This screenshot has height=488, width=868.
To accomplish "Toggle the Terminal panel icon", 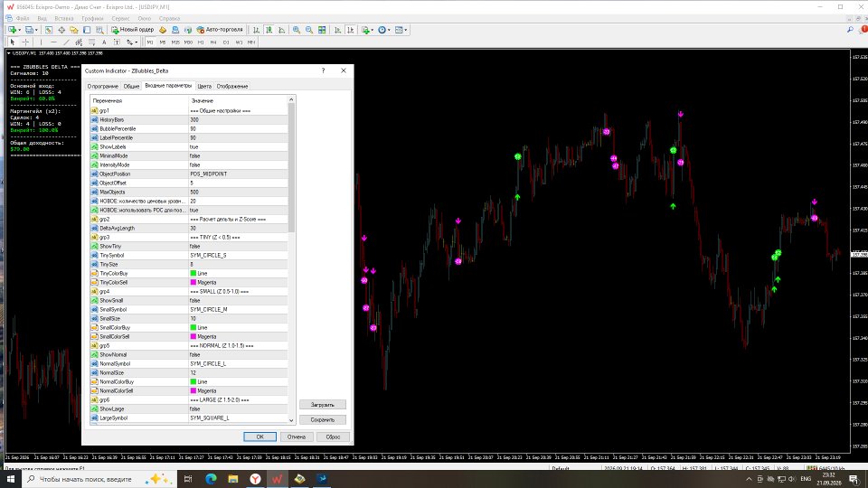I will [x=87, y=30].
